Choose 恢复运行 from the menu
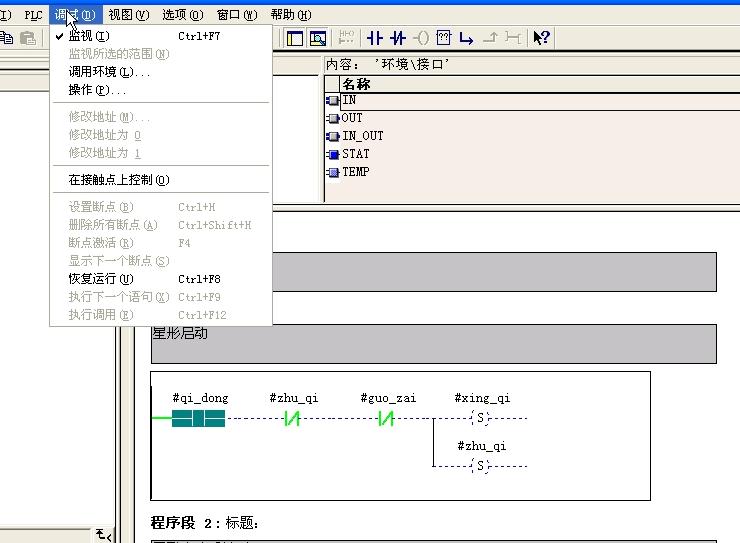The width and height of the screenshot is (740, 543). pyautogui.click(x=100, y=279)
